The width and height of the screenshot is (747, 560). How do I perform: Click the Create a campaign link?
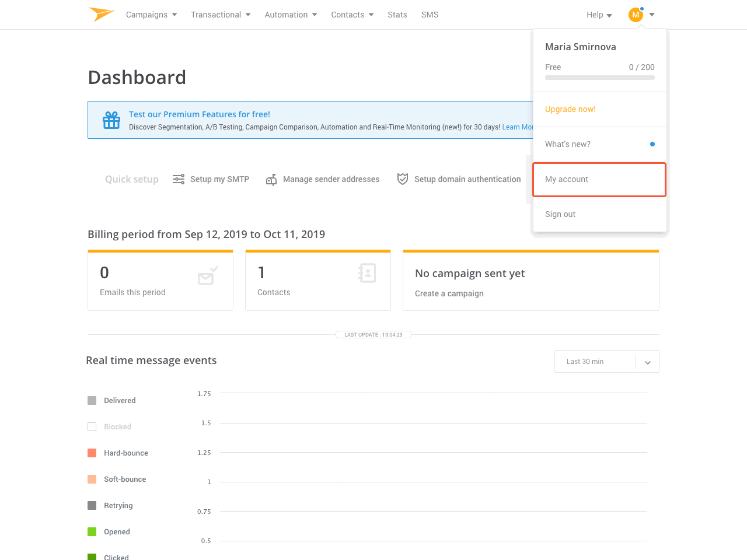pos(449,293)
